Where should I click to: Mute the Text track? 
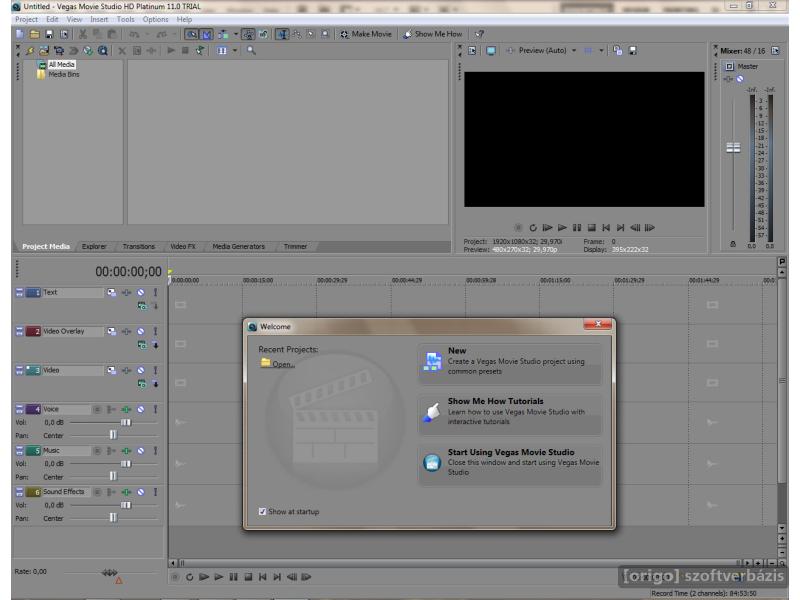point(141,292)
